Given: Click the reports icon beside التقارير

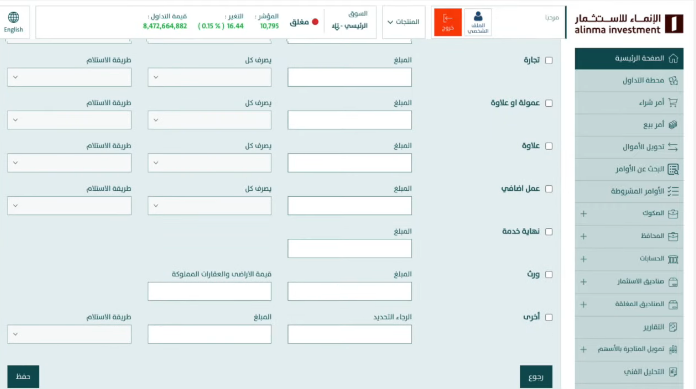Looking at the screenshot, I should [673, 327].
